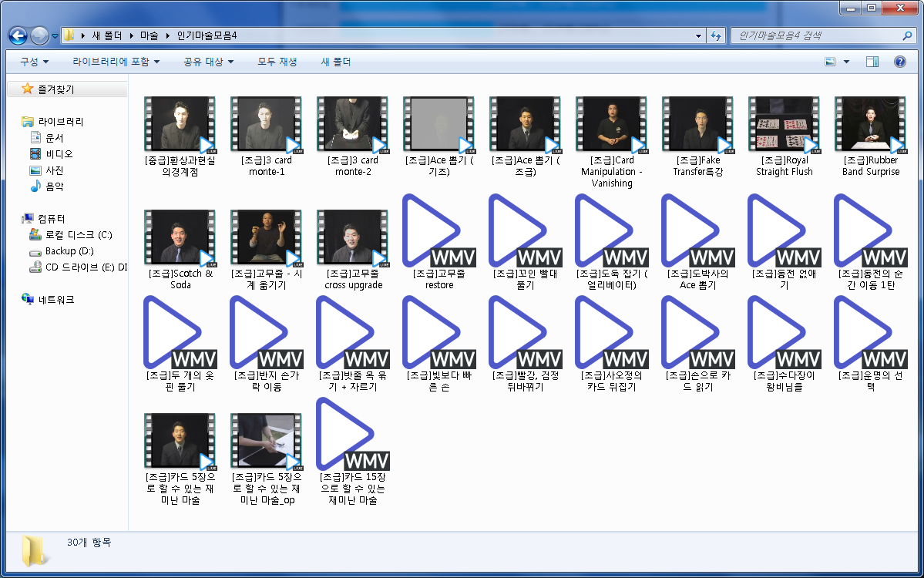Viewport: 924px width, 578px height.
Task: Click the Forward navigation arrow button
Action: (x=39, y=35)
